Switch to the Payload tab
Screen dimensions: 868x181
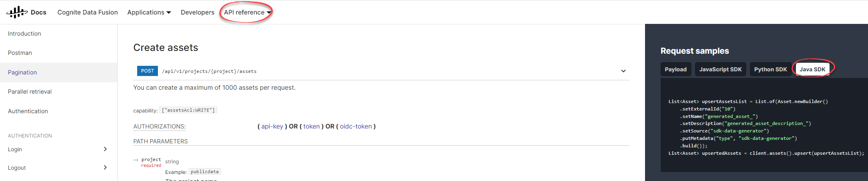point(676,69)
